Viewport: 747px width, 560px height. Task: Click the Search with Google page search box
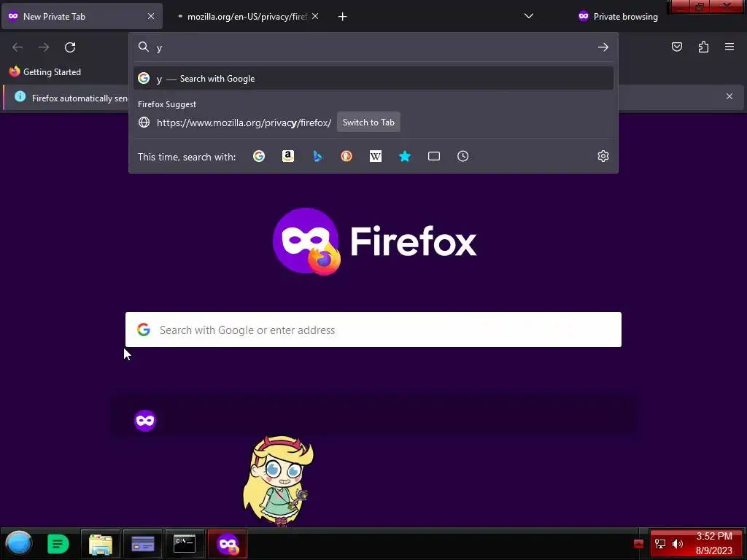click(373, 330)
